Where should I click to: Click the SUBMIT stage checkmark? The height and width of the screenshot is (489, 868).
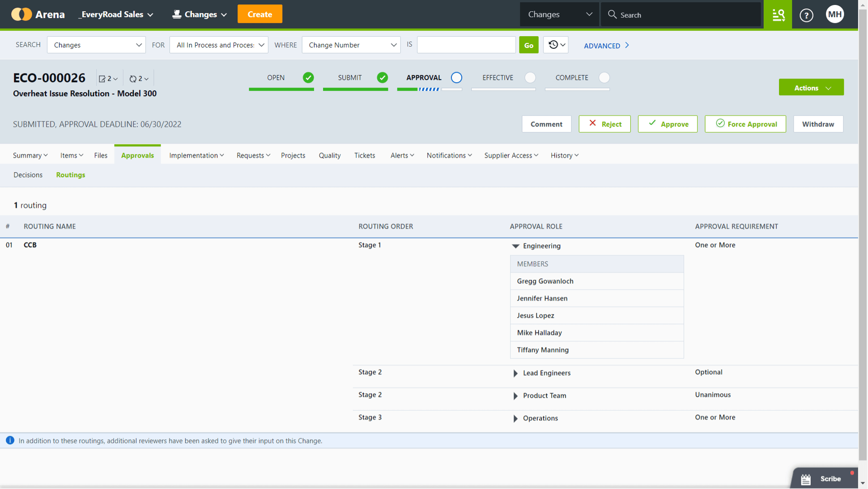coord(383,77)
